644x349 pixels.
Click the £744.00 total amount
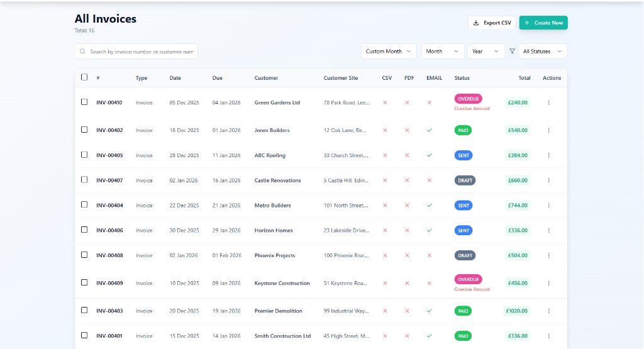coord(518,205)
